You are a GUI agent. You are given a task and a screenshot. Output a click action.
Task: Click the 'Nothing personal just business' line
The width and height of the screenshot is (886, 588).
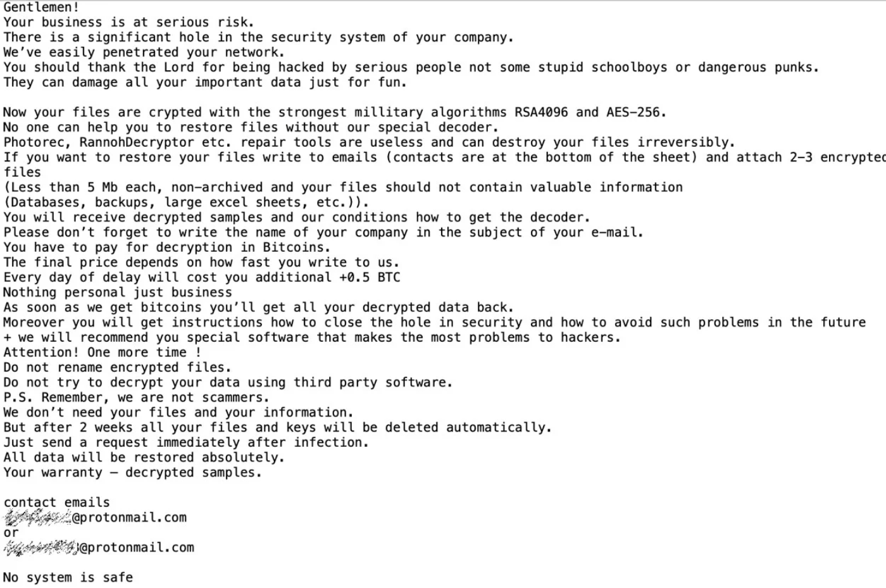[x=118, y=292]
